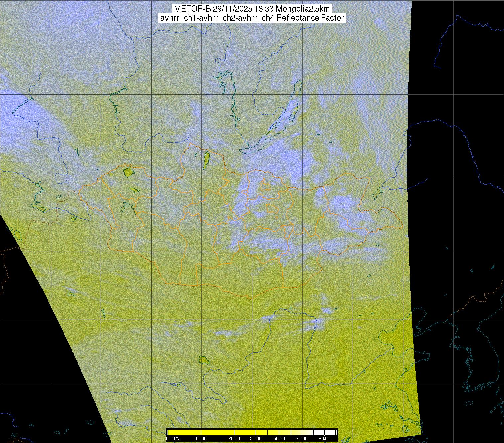This screenshot has height=443, width=504.
Task: Click the 0.00% label on the color scale
Action: (172, 439)
